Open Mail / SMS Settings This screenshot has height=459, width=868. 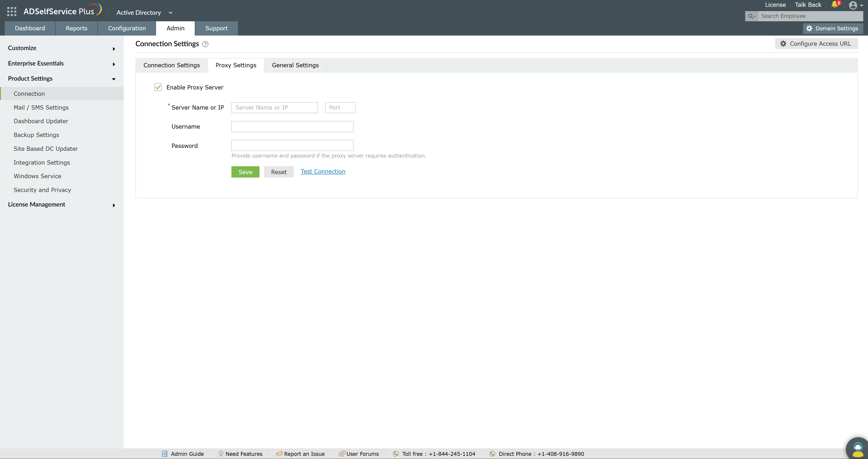[41, 108]
